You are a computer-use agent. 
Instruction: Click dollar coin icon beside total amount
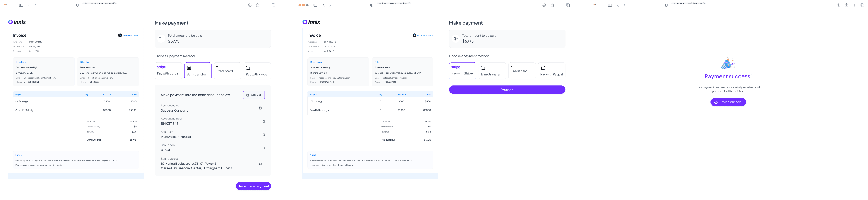455,39
